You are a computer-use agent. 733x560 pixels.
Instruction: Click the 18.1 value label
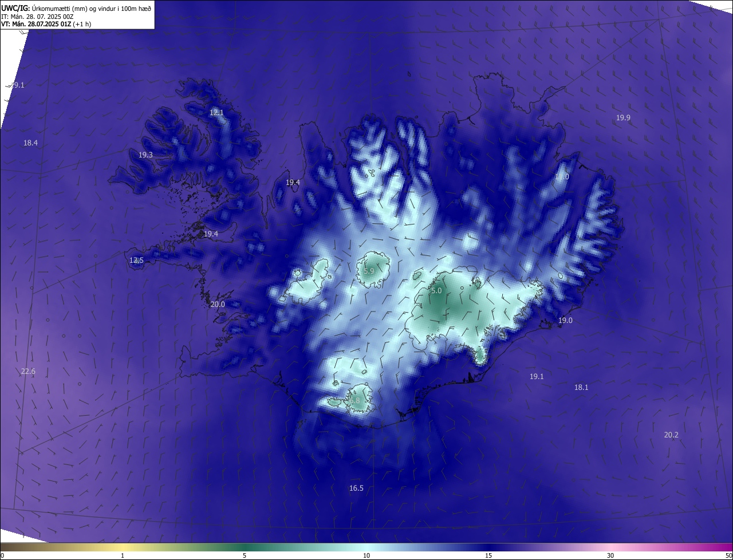[581, 388]
